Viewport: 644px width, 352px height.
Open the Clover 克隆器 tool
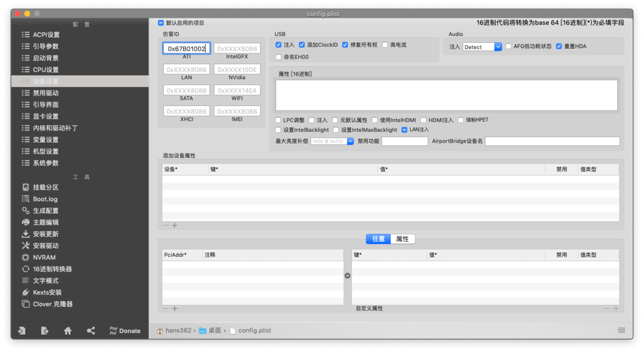(x=47, y=304)
